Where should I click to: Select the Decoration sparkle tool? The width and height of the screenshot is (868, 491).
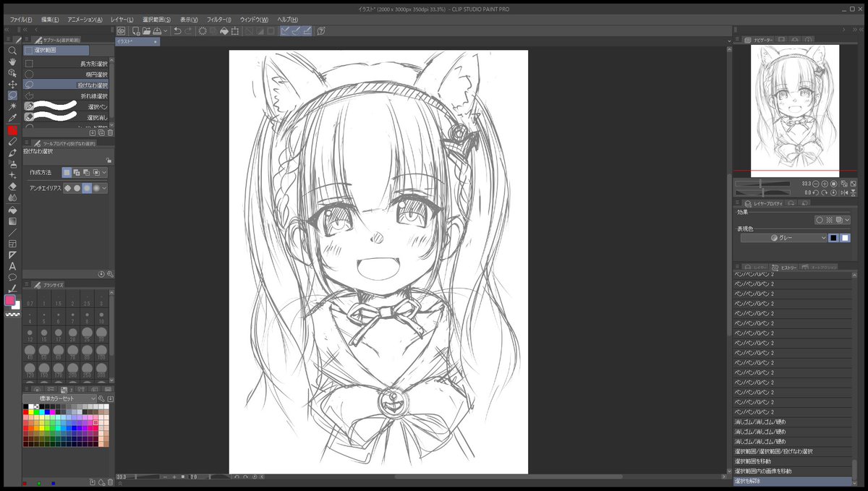[x=12, y=175]
